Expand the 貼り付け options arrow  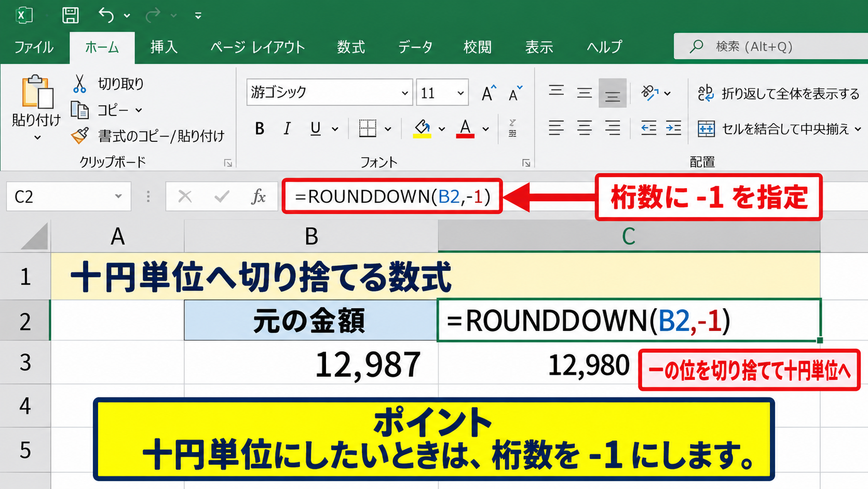(x=37, y=138)
